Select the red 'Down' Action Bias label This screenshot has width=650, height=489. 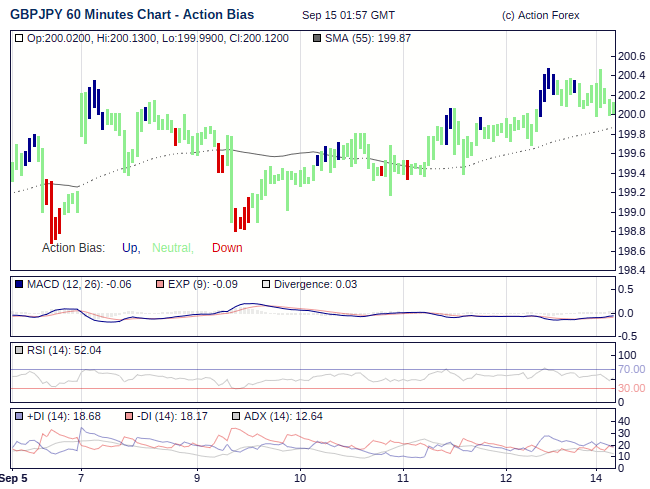(x=227, y=248)
